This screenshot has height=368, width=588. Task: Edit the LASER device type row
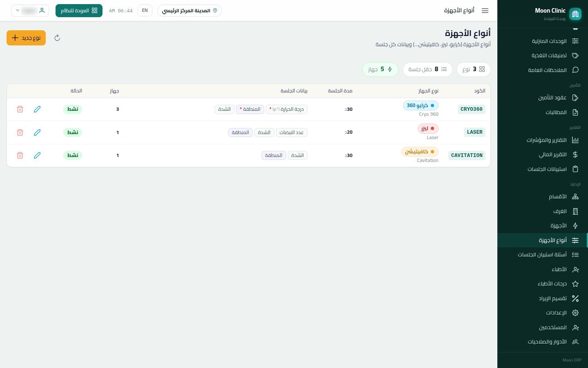click(x=37, y=132)
